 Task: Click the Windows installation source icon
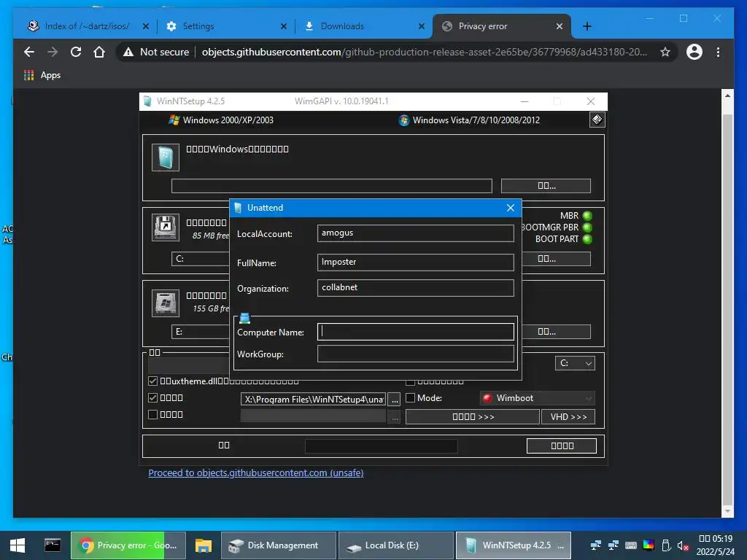tap(166, 157)
